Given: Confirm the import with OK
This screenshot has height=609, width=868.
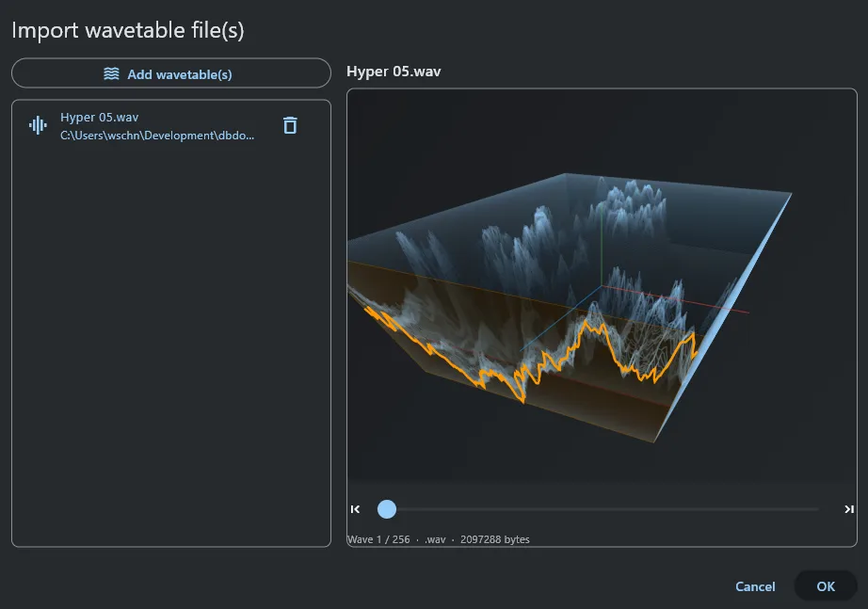Looking at the screenshot, I should coord(826,586).
